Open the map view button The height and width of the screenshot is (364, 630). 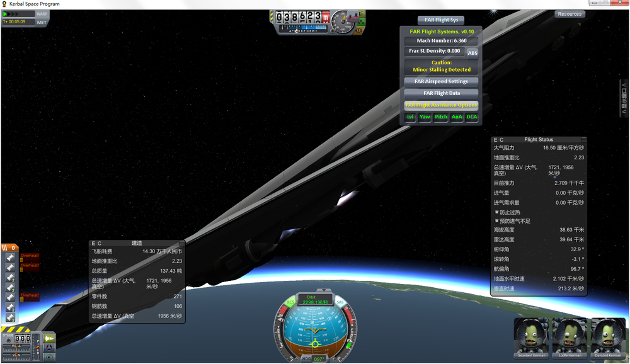tap(49, 357)
